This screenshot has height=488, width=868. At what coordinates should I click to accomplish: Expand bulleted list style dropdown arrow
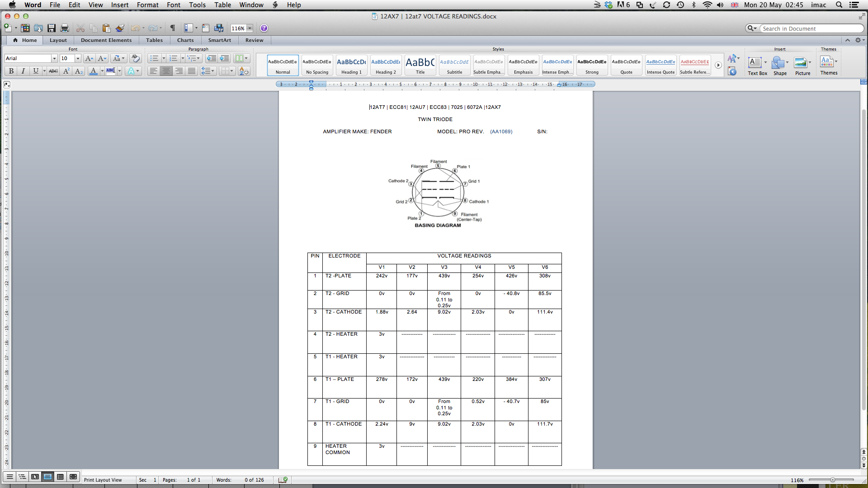[x=164, y=58]
